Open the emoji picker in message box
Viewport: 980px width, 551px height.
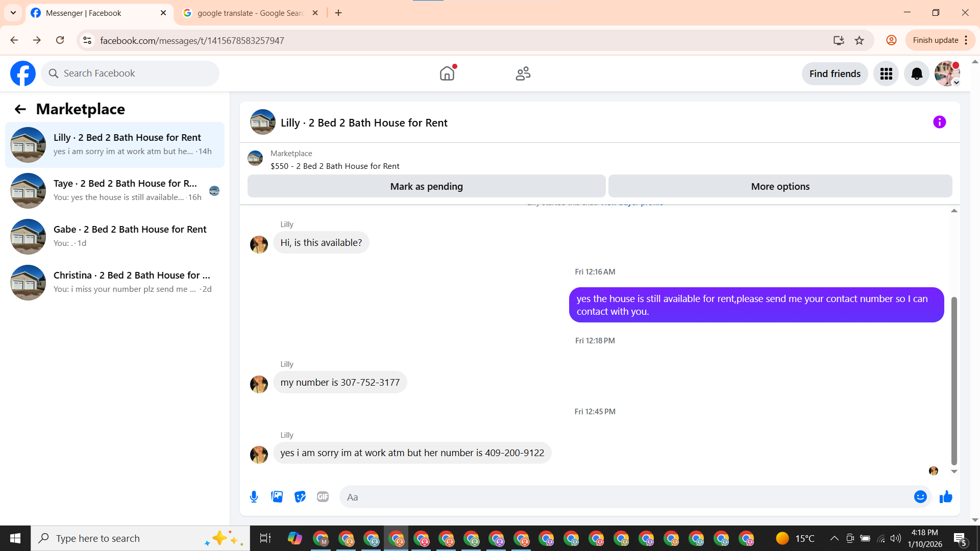(x=920, y=496)
